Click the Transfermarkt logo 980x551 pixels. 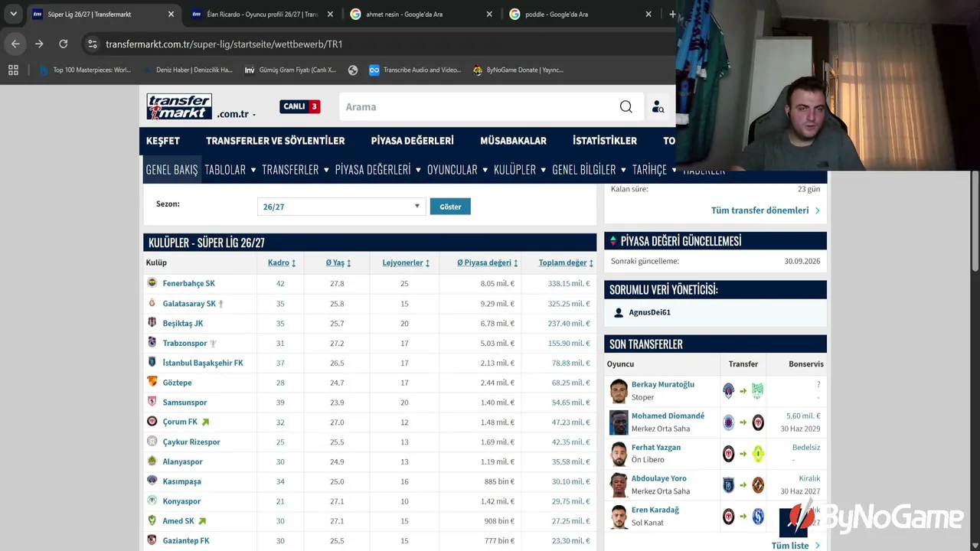point(179,106)
